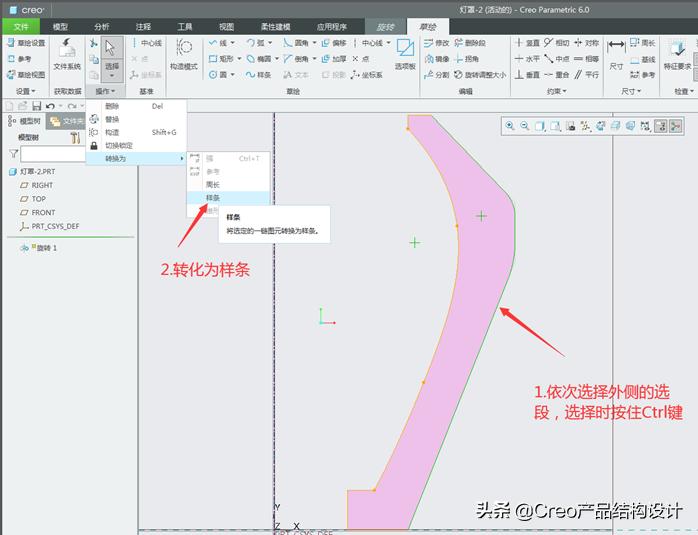Expand the 圆角 fillet dropdown
698x535 pixels.
[314, 43]
